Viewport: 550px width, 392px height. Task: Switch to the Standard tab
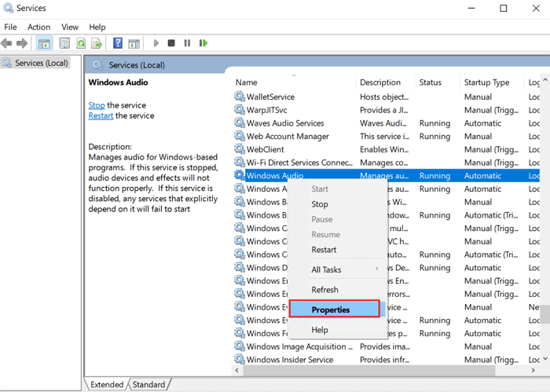click(148, 385)
